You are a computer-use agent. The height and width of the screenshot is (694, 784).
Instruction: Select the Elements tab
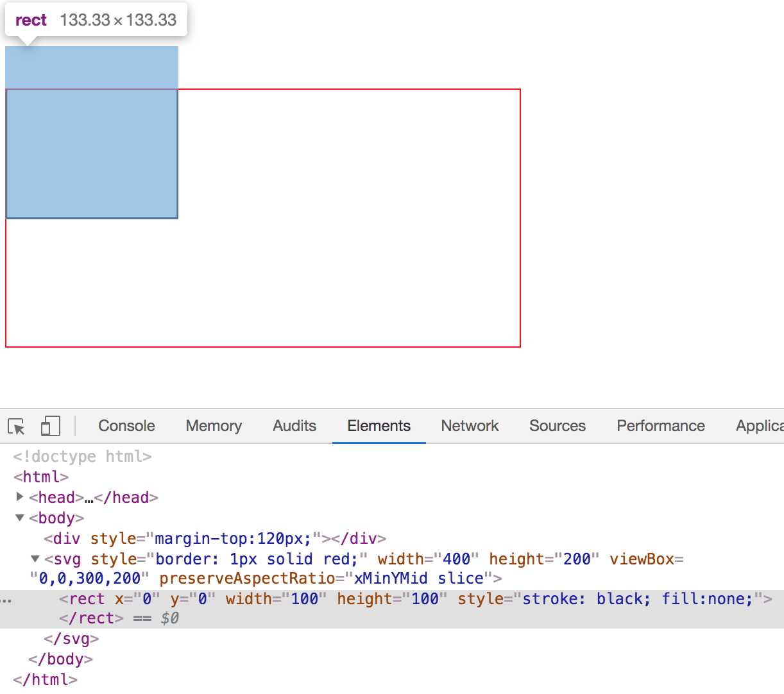tap(379, 426)
